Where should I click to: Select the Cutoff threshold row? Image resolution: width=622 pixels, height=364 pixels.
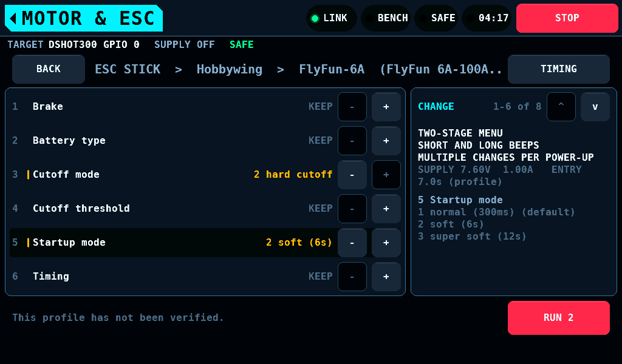(205, 209)
